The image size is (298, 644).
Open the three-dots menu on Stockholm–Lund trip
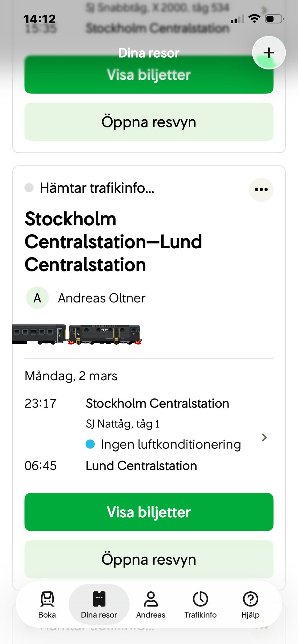[x=261, y=190]
